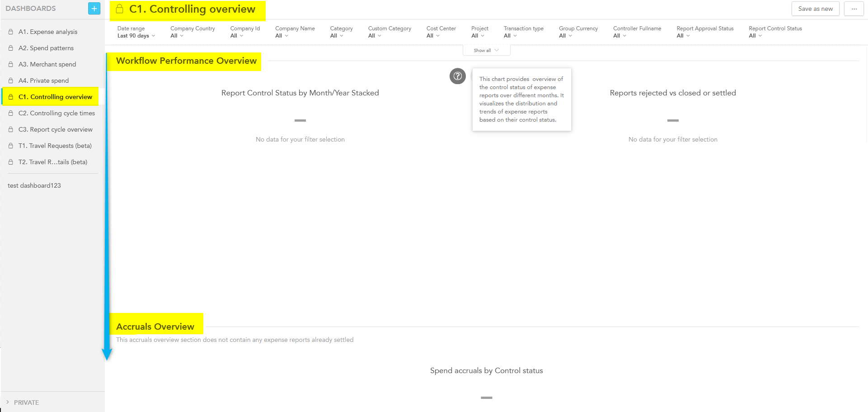This screenshot has height=412, width=868.
Task: Click lock icon beside C3. Report cycle overview
Action: (x=11, y=129)
